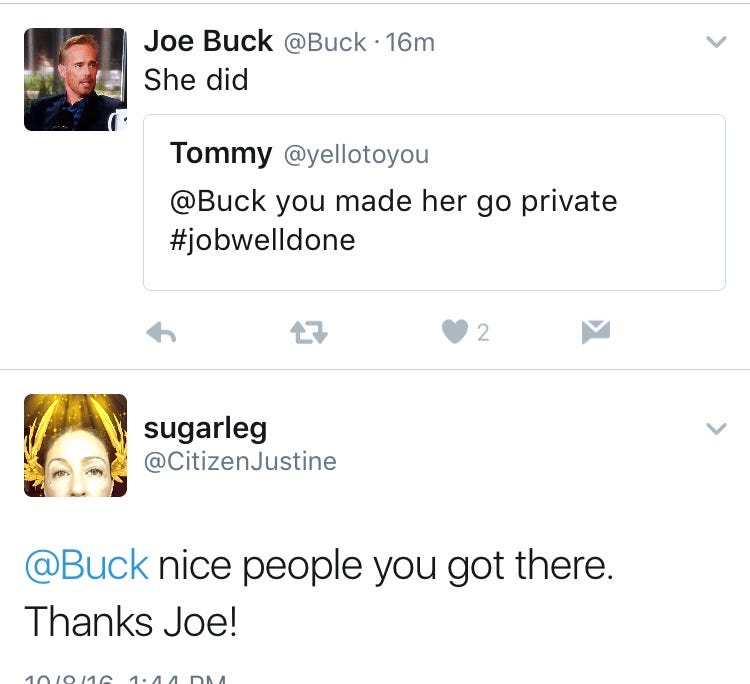Like Joe Buck's tweet with the heart
Image resolution: width=750 pixels, height=684 pixels.
pos(454,332)
